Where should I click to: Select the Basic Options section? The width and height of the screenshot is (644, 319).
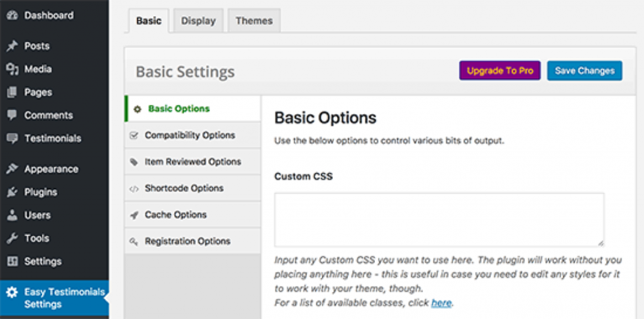point(192,109)
